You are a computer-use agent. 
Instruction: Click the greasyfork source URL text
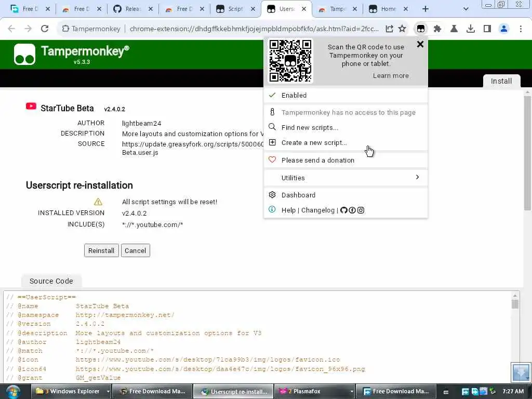[x=193, y=148]
